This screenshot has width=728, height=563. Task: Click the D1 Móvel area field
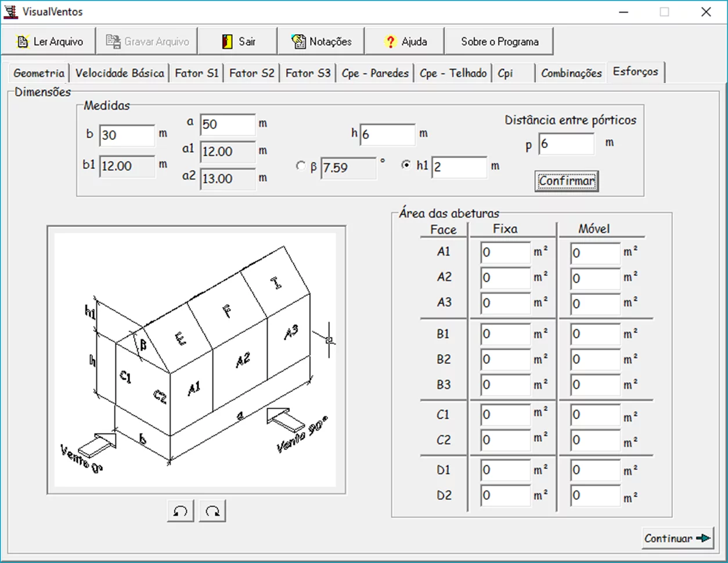[x=596, y=470]
